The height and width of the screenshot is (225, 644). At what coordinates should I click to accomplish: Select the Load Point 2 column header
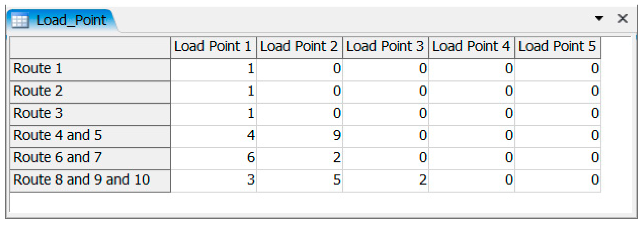pyautogui.click(x=299, y=47)
